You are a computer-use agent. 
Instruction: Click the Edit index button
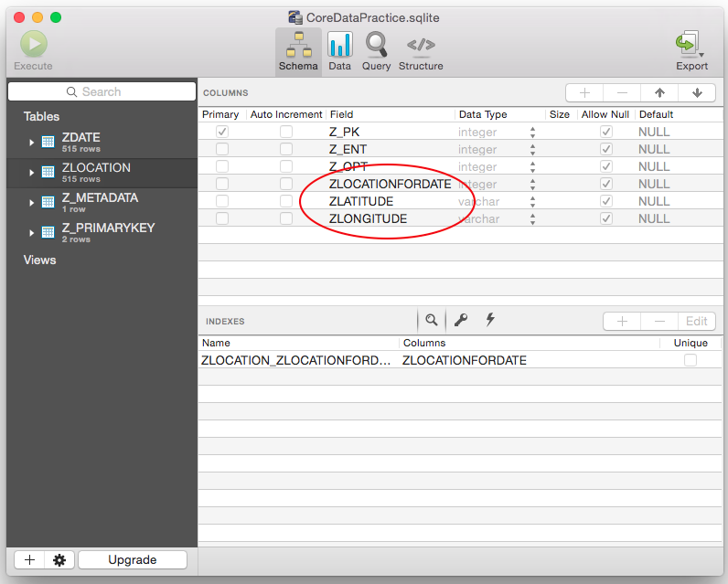coord(696,321)
